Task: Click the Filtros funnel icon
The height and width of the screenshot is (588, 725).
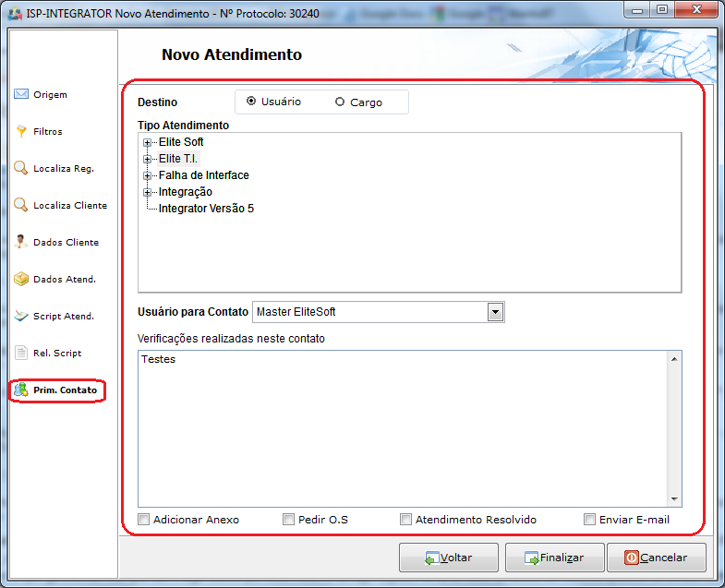Action: [x=21, y=131]
